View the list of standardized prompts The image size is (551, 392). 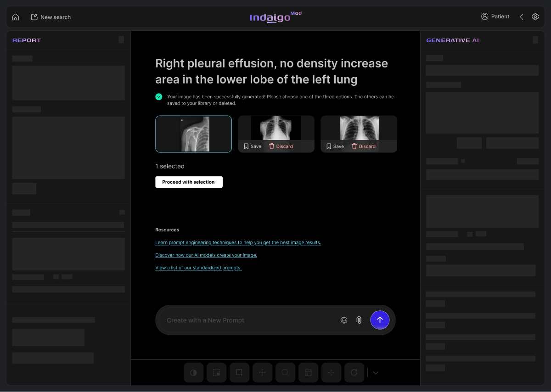point(198,268)
